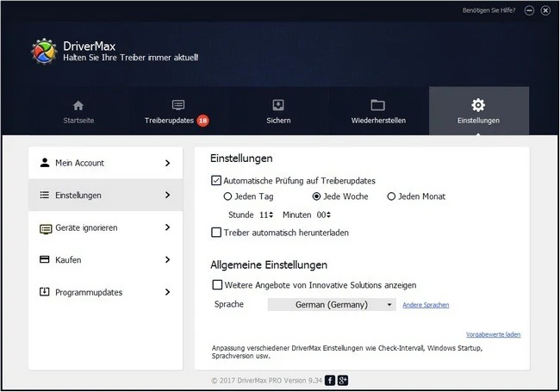Image resolution: width=560 pixels, height=392 pixels.
Task: Click the Facebook icon in footer
Action: coord(330,381)
